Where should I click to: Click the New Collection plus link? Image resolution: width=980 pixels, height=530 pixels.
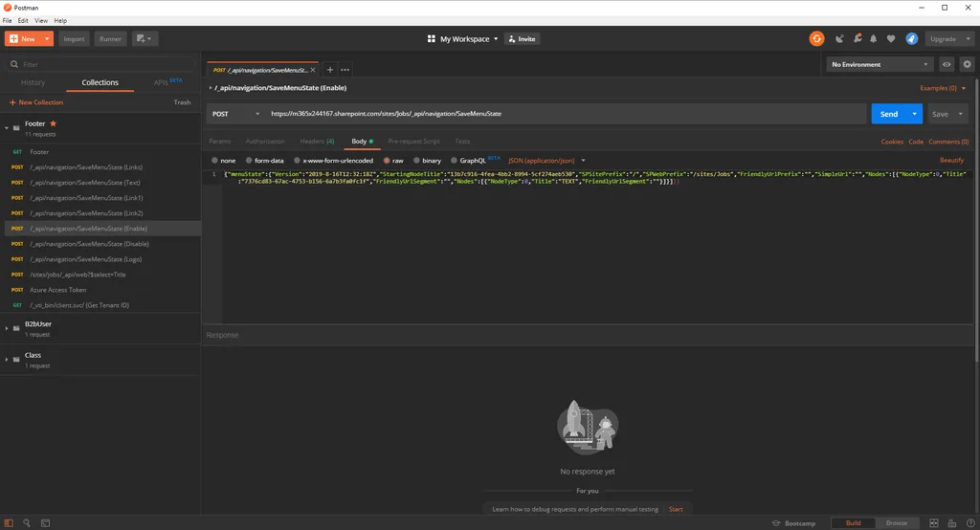click(36, 102)
